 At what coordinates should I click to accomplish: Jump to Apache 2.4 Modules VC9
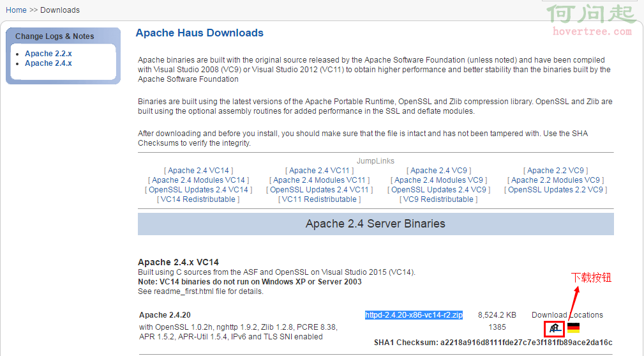tap(438, 180)
